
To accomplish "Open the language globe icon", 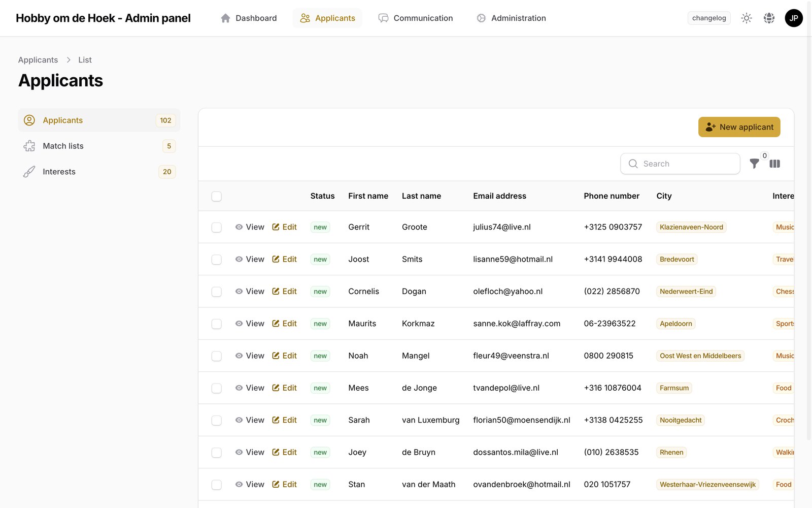I will tap(769, 18).
